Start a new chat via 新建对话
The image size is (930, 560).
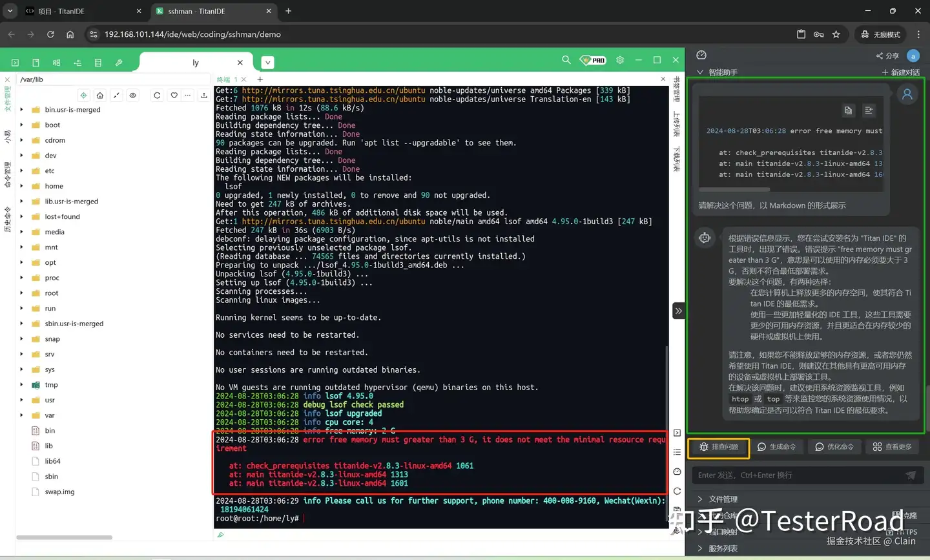tap(901, 72)
